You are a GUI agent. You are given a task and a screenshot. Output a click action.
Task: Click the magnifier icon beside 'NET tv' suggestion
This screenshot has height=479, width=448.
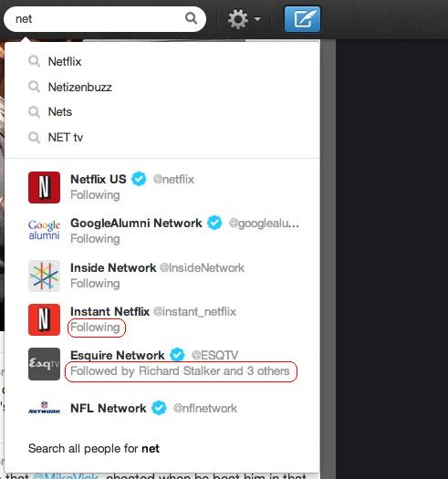(x=35, y=138)
